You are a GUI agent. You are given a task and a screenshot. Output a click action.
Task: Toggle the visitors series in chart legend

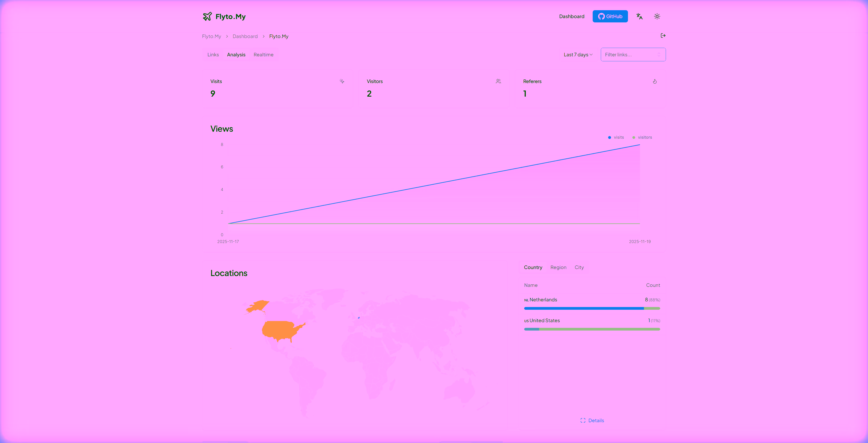point(642,137)
